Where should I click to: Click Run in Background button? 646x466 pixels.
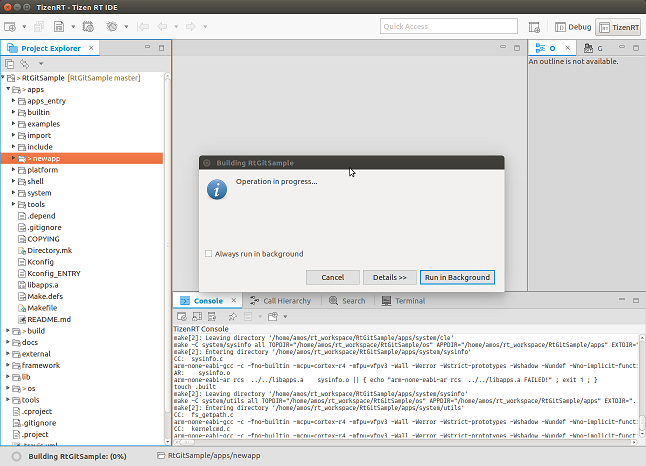pos(457,277)
